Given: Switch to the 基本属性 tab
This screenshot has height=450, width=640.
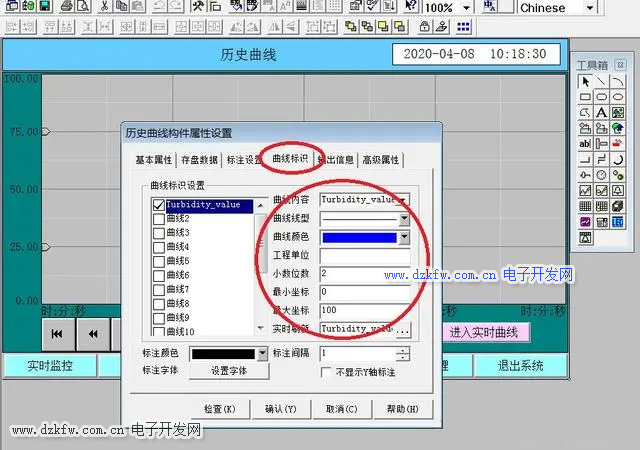Looking at the screenshot, I should click(x=154, y=160).
